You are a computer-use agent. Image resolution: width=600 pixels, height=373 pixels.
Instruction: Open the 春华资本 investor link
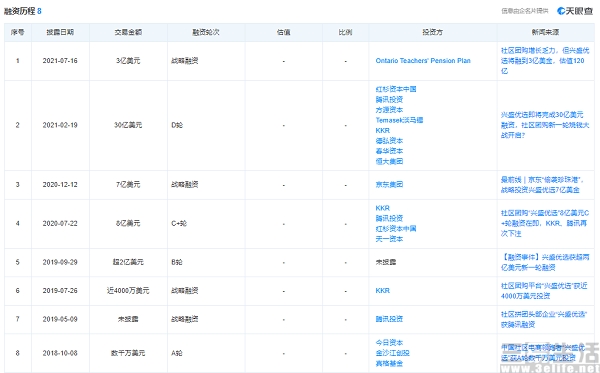point(389,151)
